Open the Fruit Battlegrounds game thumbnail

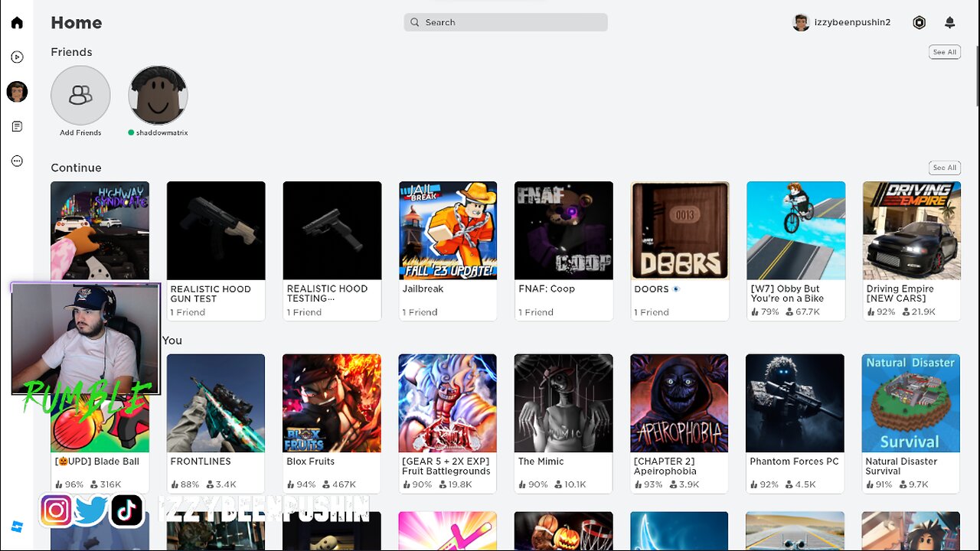point(448,403)
